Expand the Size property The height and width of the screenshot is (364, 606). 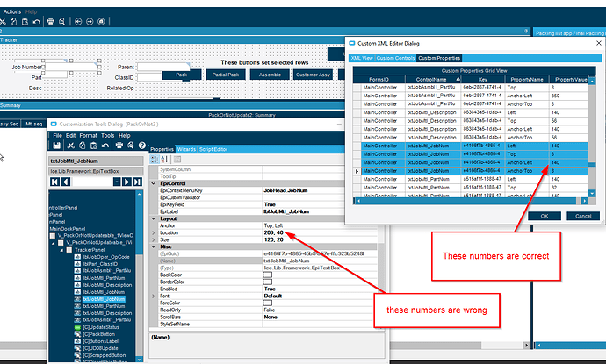click(x=154, y=239)
